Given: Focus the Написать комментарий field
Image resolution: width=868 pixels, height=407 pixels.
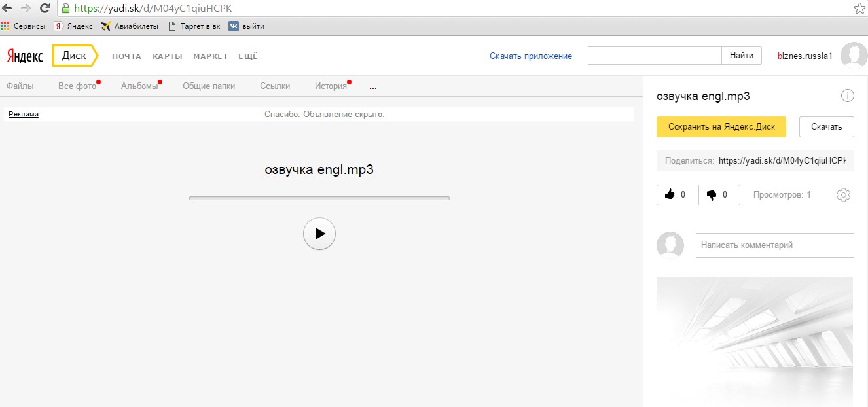Looking at the screenshot, I should (x=775, y=245).
